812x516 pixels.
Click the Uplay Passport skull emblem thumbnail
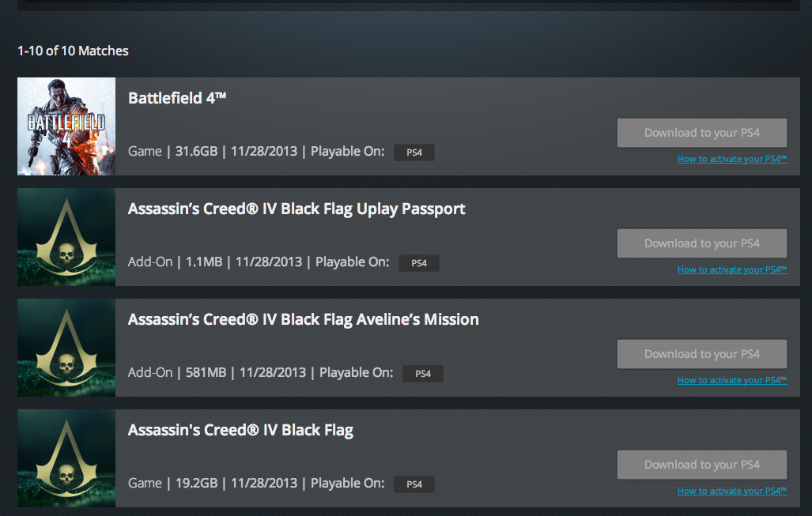(x=66, y=237)
